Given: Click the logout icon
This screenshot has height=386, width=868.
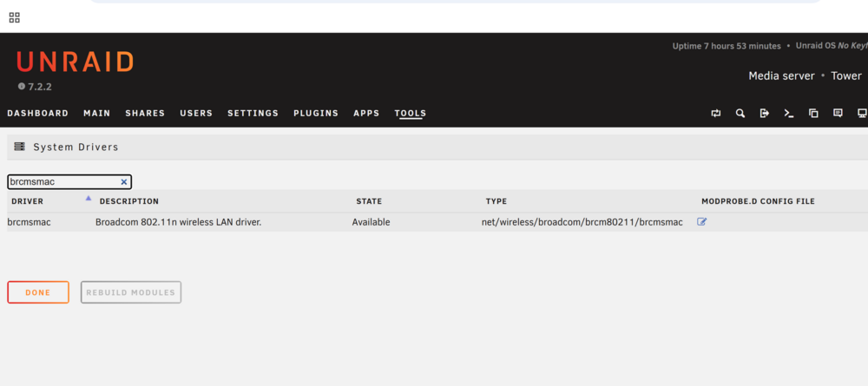Looking at the screenshot, I should [x=765, y=114].
